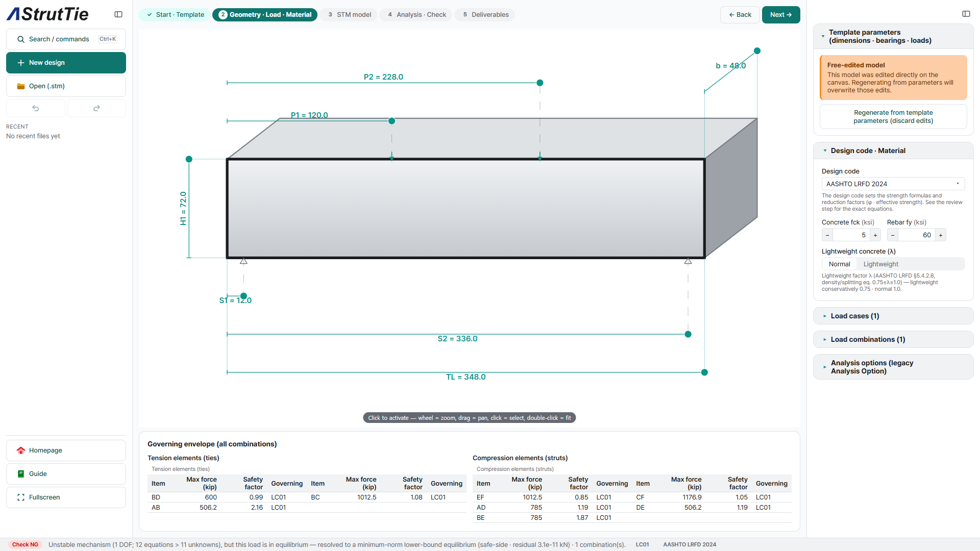Click the Check NG status badge
Viewport: 980px width, 551px height.
25,544
